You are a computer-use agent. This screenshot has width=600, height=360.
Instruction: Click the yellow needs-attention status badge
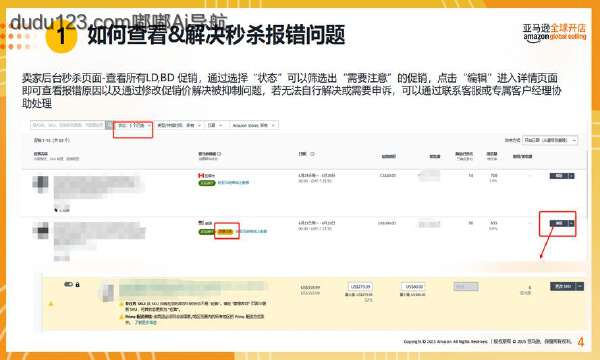[225, 231]
